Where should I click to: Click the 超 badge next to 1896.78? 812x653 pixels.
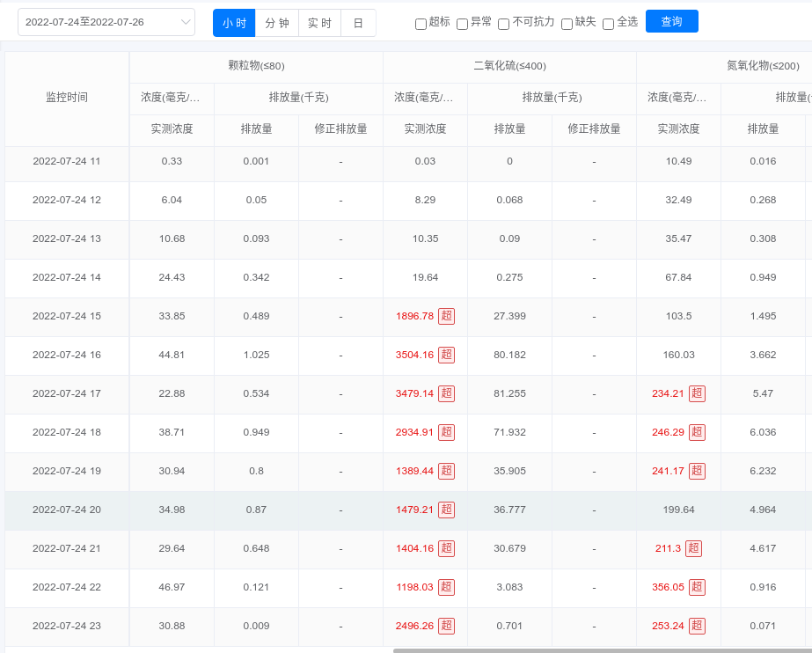click(x=446, y=316)
